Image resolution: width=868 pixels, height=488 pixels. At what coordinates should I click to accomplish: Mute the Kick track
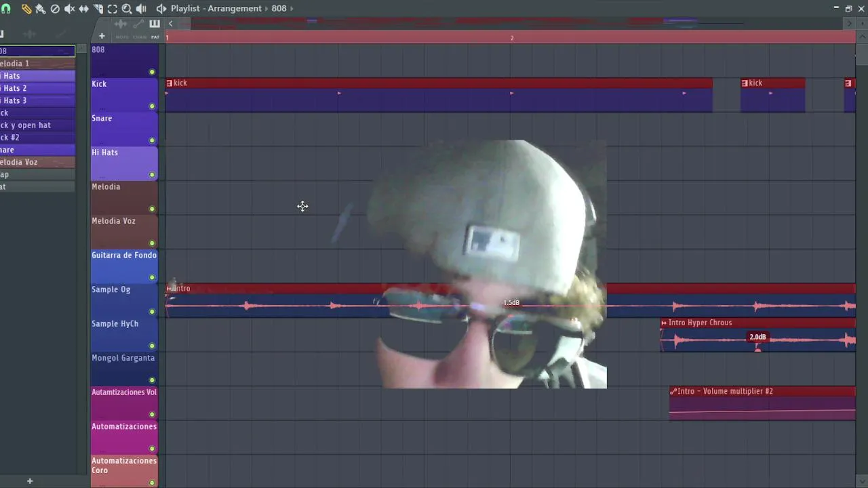pos(152,106)
